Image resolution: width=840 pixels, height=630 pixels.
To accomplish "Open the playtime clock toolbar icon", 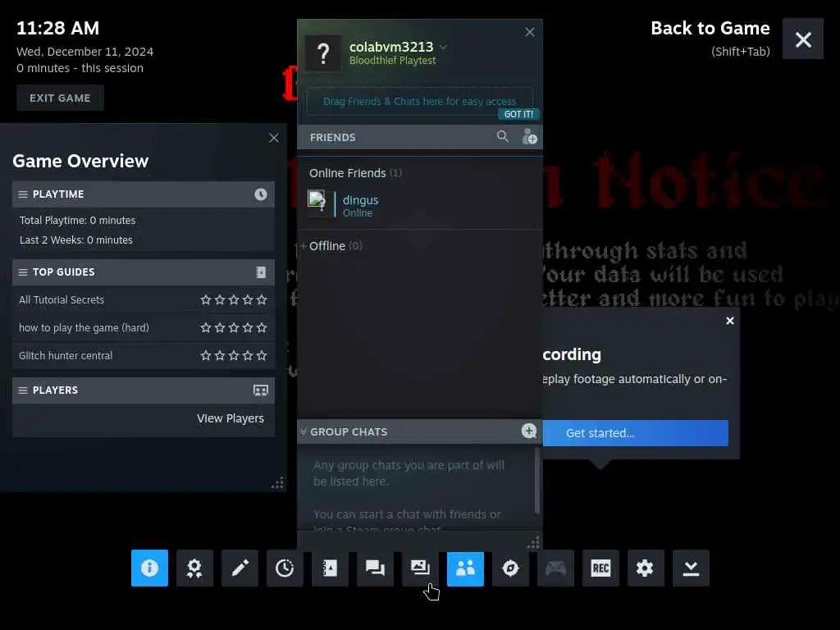I will point(285,568).
